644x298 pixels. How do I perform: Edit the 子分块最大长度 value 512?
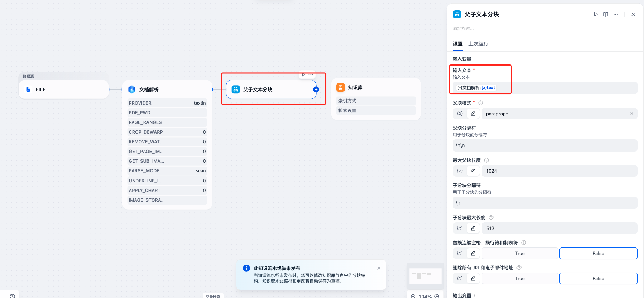pyautogui.click(x=559, y=228)
